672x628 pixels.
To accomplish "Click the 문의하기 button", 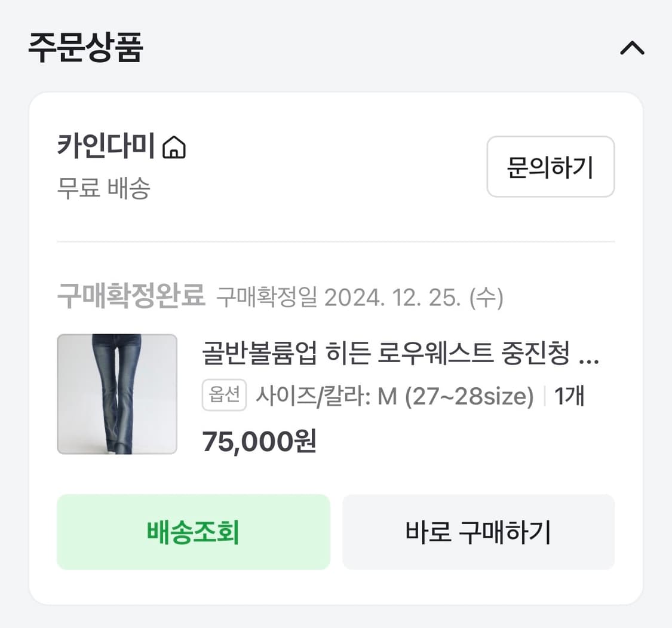I will click(x=550, y=167).
